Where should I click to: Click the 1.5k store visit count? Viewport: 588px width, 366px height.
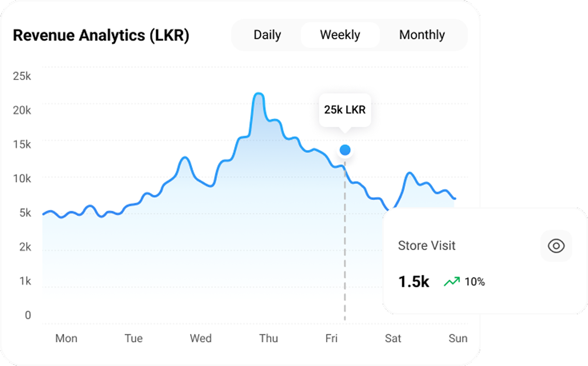click(x=414, y=281)
